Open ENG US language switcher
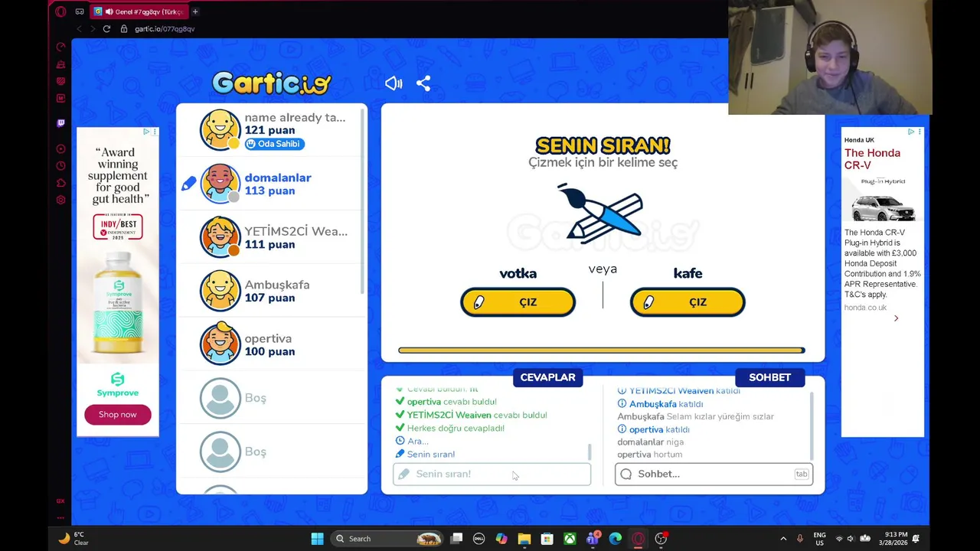This screenshot has width=980, height=551. (819, 539)
